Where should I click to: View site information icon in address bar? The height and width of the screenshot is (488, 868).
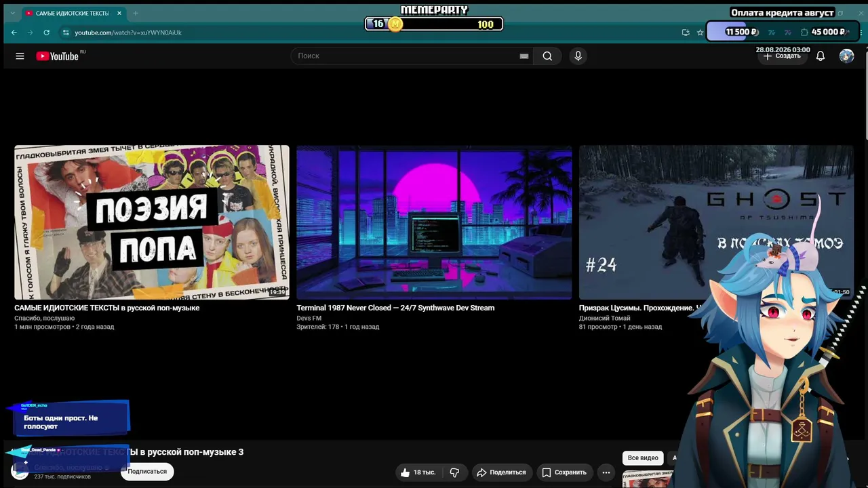pyautogui.click(x=66, y=33)
